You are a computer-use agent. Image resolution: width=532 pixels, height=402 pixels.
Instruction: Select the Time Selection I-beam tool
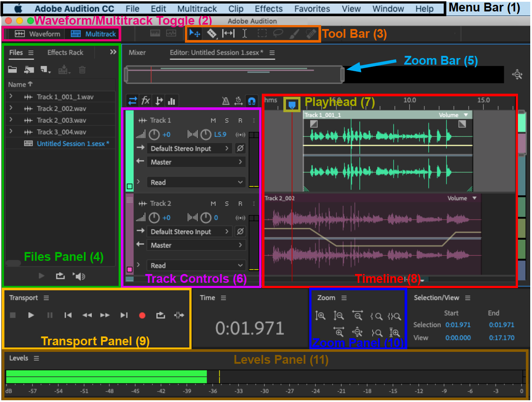[x=245, y=33]
